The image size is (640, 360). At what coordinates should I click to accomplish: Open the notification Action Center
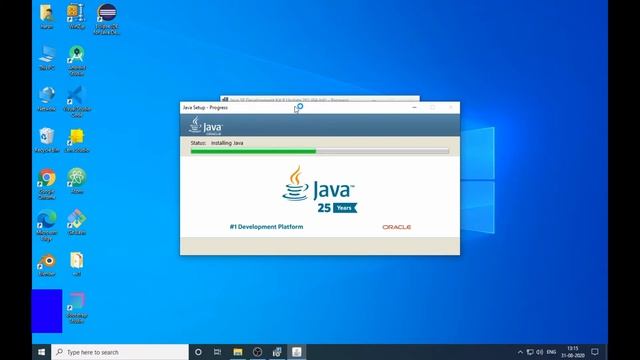595,352
